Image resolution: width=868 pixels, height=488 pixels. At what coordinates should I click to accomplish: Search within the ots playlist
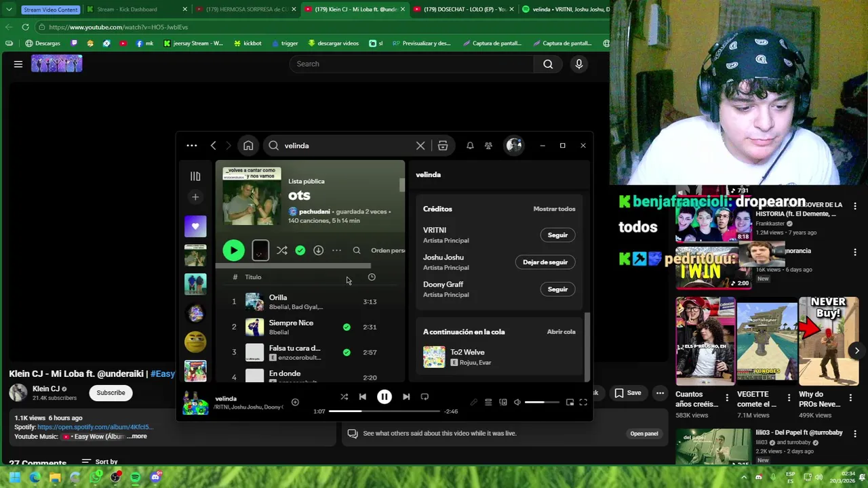click(357, 251)
